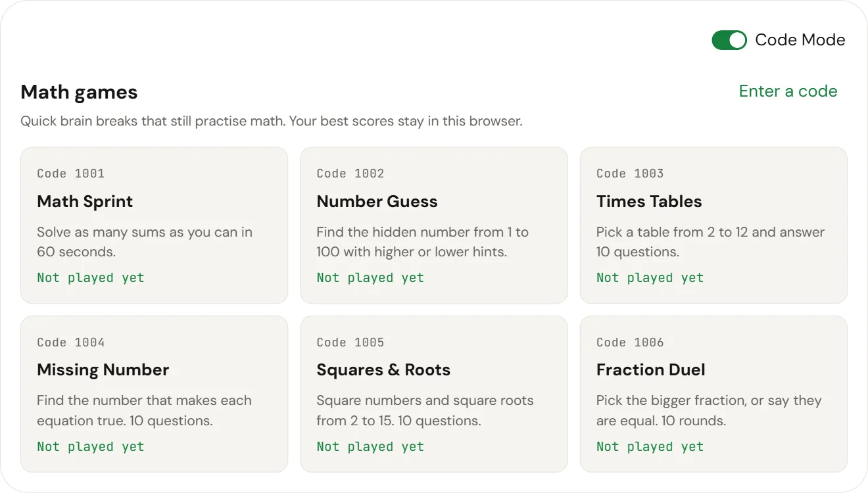This screenshot has height=493, width=868.
Task: Open the Fraction Duel game card
Action: (713, 394)
